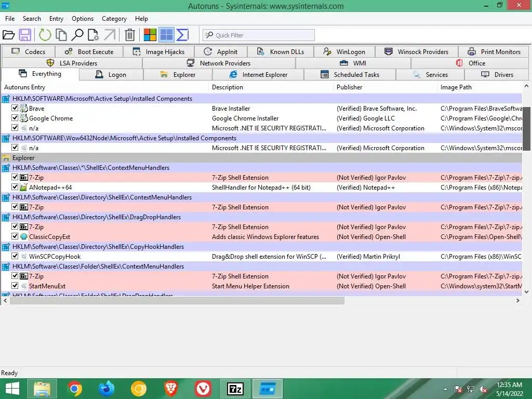Image resolution: width=532 pixels, height=399 pixels.
Task: Toggle hide Microsoft entries colored logo icon
Action: pos(150,35)
